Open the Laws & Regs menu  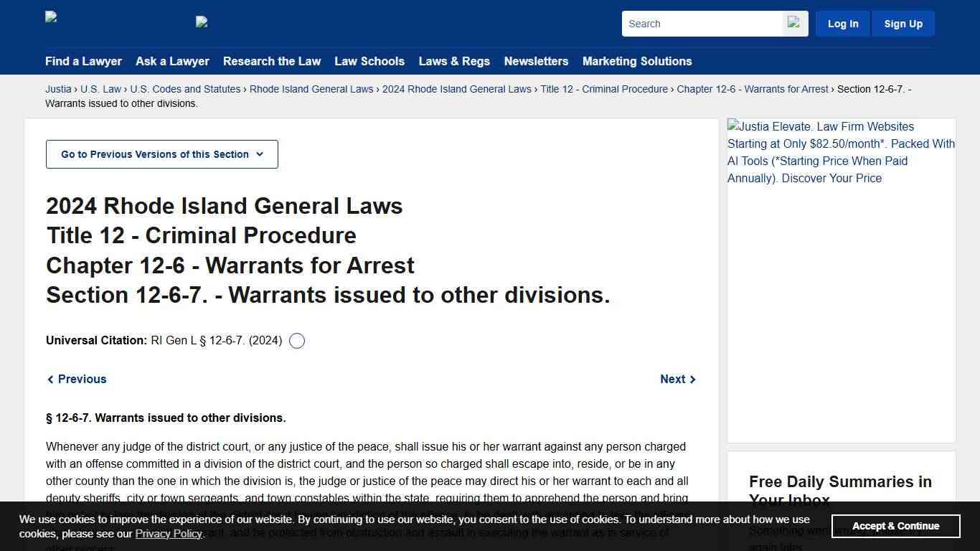click(x=454, y=62)
